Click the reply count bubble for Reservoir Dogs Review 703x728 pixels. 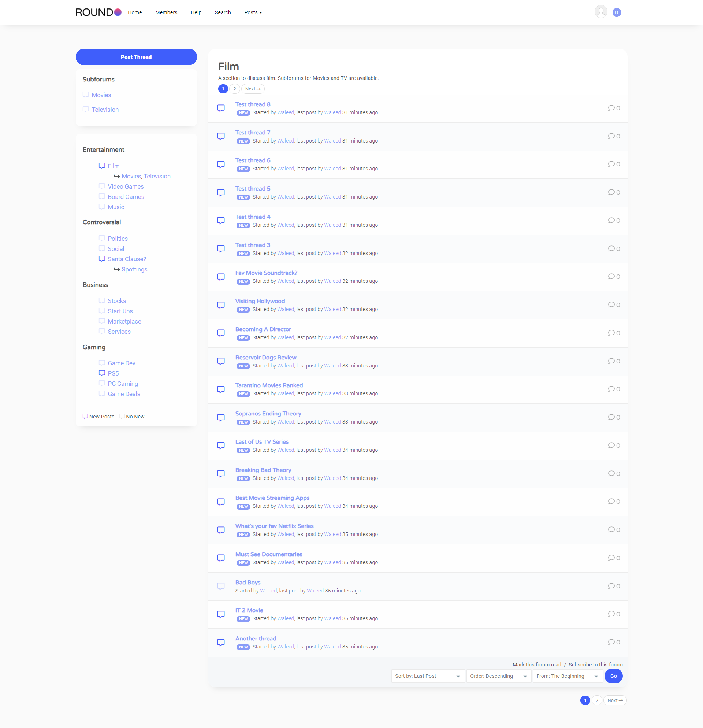tap(614, 361)
